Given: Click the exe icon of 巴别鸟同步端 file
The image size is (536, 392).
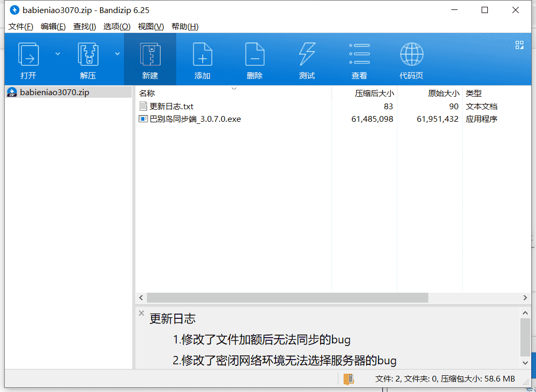Looking at the screenshot, I should click(143, 119).
